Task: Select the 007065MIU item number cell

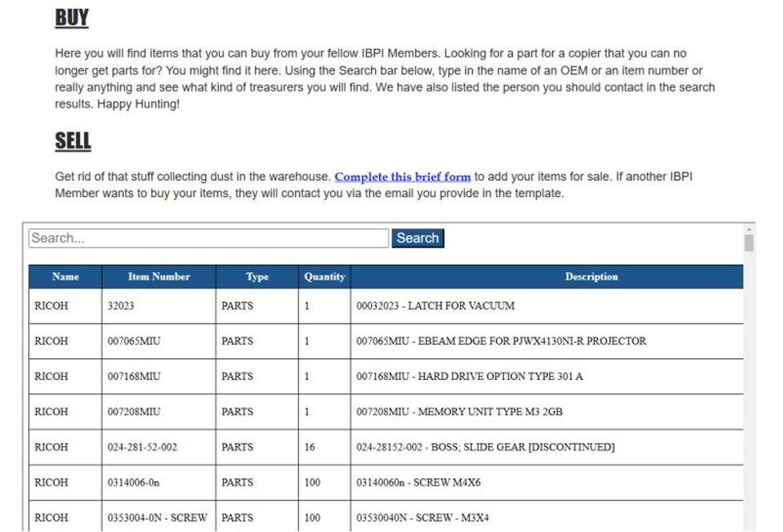Action: tap(134, 341)
